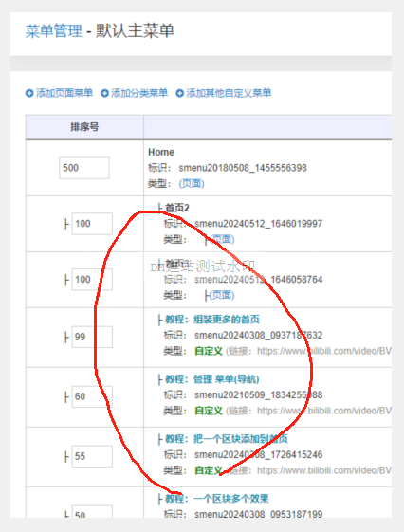Focus the sort field showing 99
The image size is (404, 532).
tap(92, 337)
